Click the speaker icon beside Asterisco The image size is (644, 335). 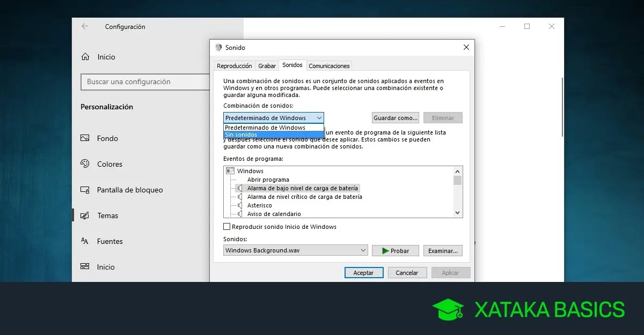pyautogui.click(x=240, y=205)
